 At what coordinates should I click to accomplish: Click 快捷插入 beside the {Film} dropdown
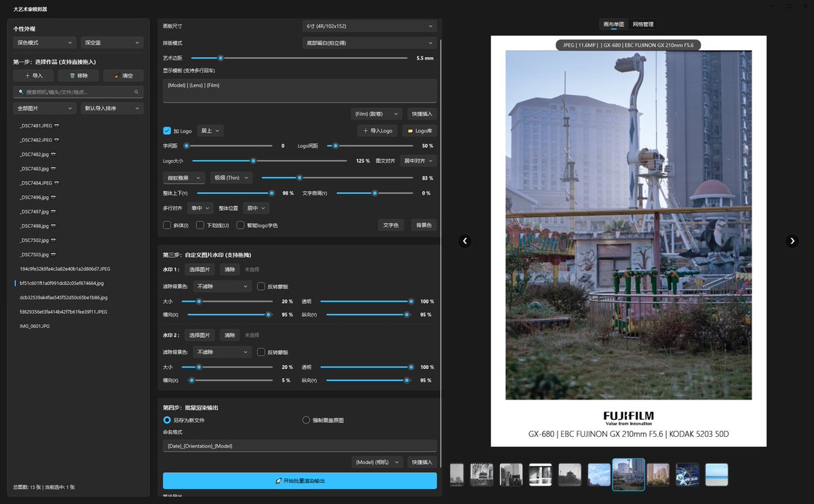coord(421,114)
